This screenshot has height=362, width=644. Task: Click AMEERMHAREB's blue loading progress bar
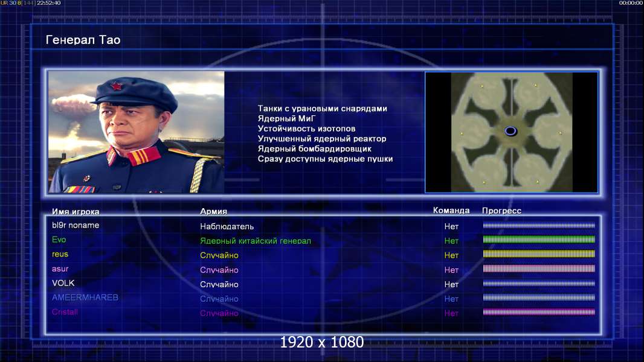pyautogui.click(x=539, y=297)
